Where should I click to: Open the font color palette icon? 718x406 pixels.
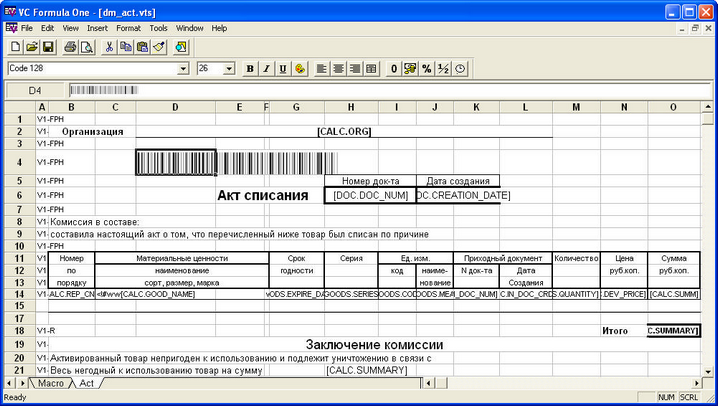point(300,69)
